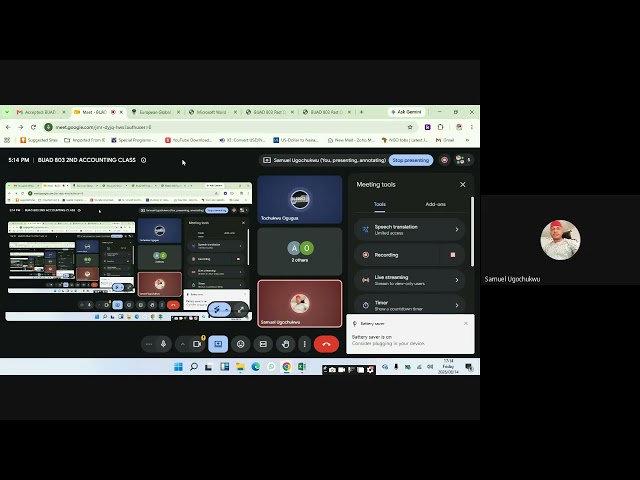Open the apps grid on bookmarks bar
Image resolution: width=640 pixels, height=480 pixels.
pos(7,140)
